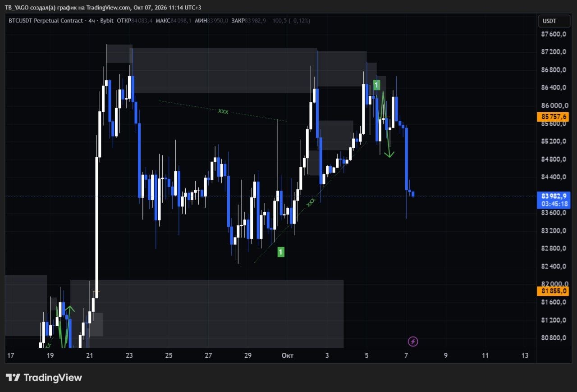The image size is (577, 392).
Task: Click the 87 600,0 price axis label
Action: pos(554,34)
